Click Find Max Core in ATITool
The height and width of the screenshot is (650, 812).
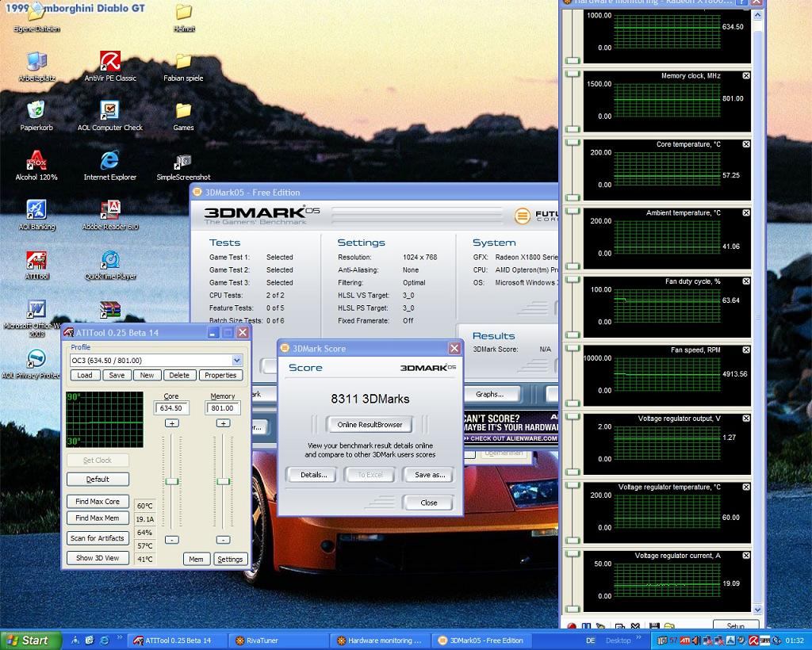click(98, 502)
